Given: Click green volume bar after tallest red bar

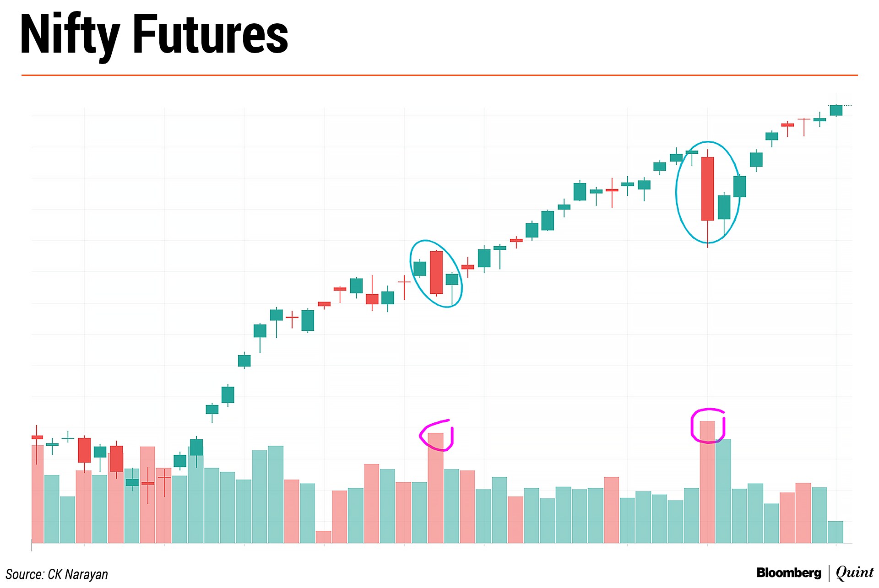Looking at the screenshot, I should pos(723,491).
